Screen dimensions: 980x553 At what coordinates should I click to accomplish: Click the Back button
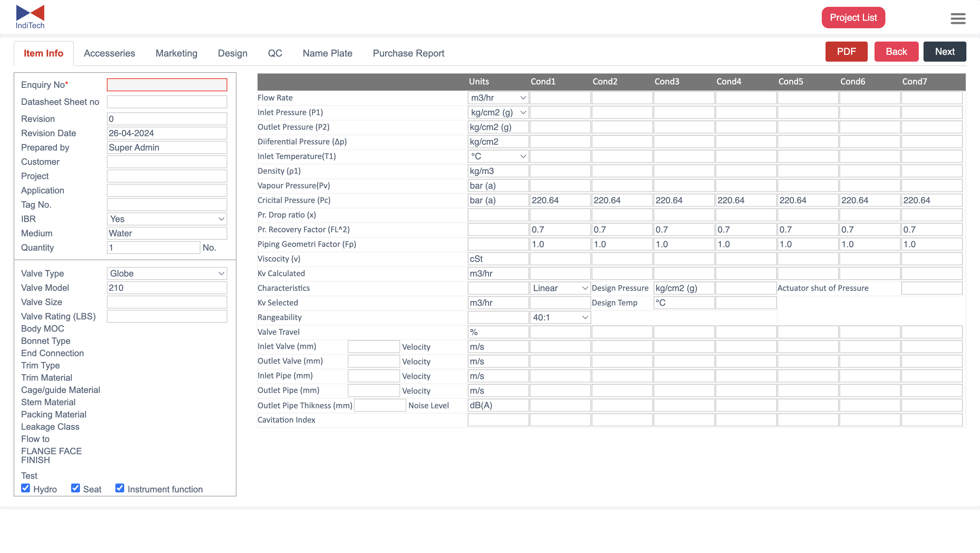coord(896,51)
